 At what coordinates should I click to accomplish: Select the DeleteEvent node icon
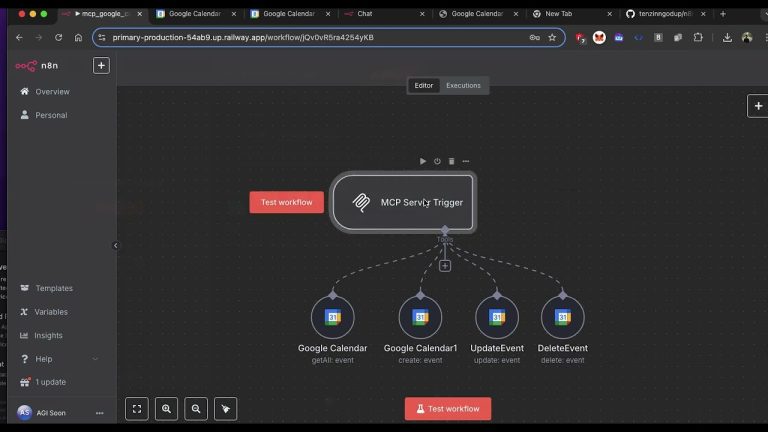tap(562, 317)
